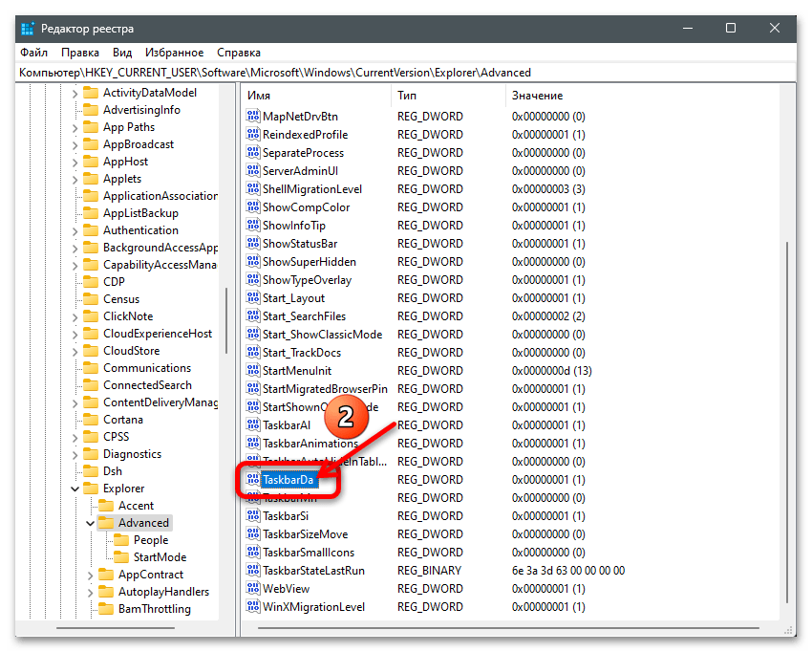Screen dimensions: 812x652
Task: Click the TaskbarAl value icon
Action: (x=253, y=424)
